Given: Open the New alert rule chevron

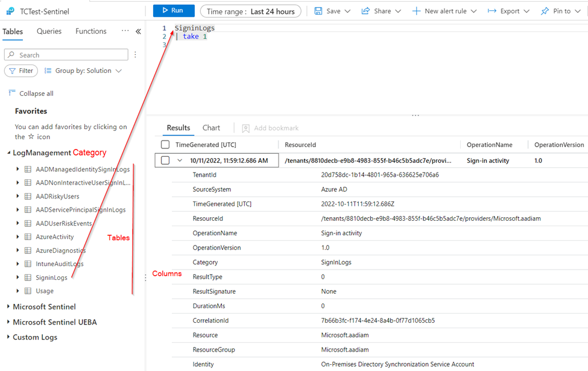Looking at the screenshot, I should point(473,11).
